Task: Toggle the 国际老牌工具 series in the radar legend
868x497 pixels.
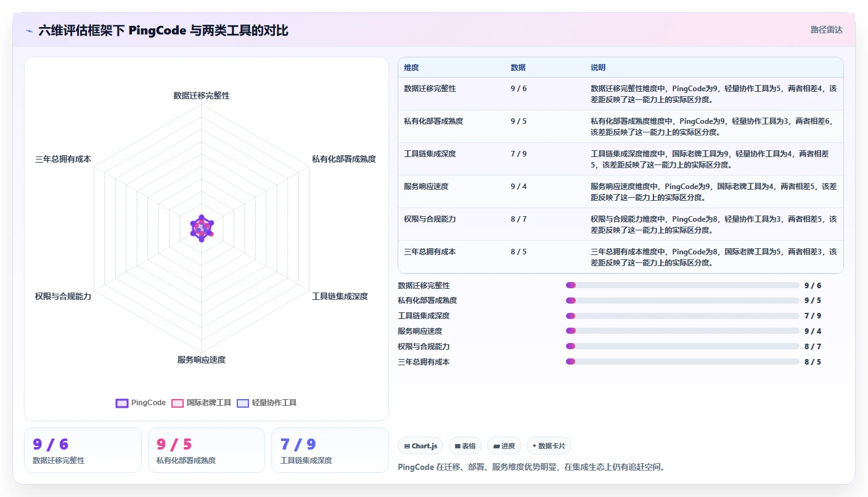Action: (x=201, y=403)
